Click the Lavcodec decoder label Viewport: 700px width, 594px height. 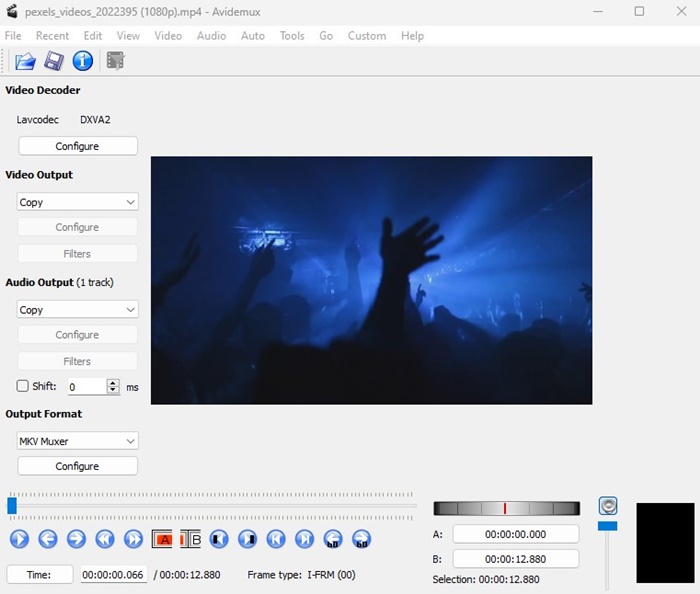point(38,120)
